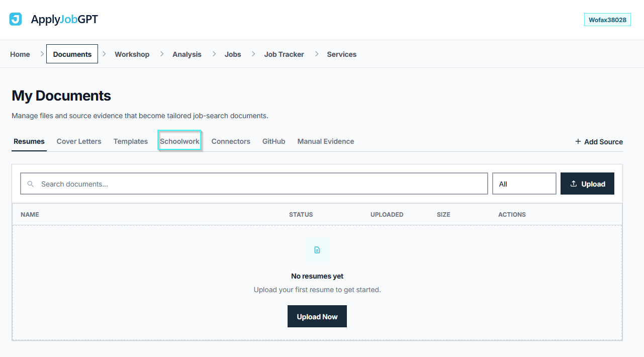Open the Services navigation item

(x=342, y=54)
